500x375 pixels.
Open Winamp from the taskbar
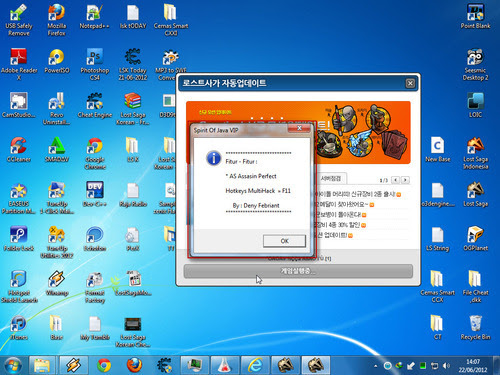pos(74,365)
